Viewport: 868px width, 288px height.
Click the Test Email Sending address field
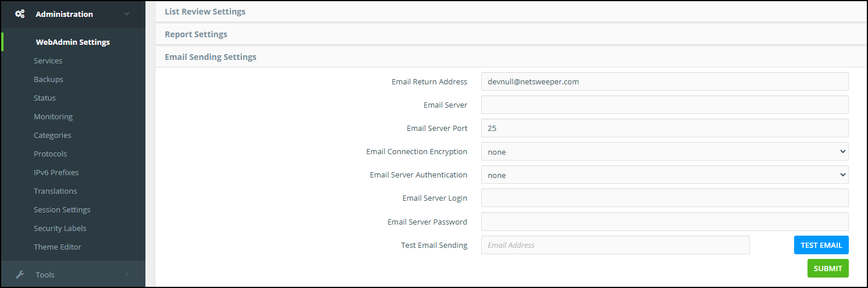tap(615, 245)
